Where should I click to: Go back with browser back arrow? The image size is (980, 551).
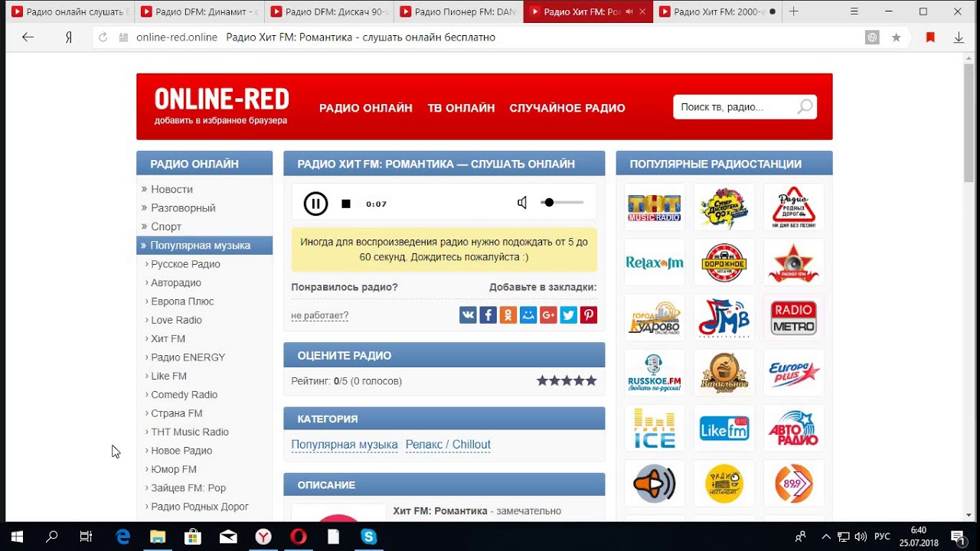(x=28, y=37)
